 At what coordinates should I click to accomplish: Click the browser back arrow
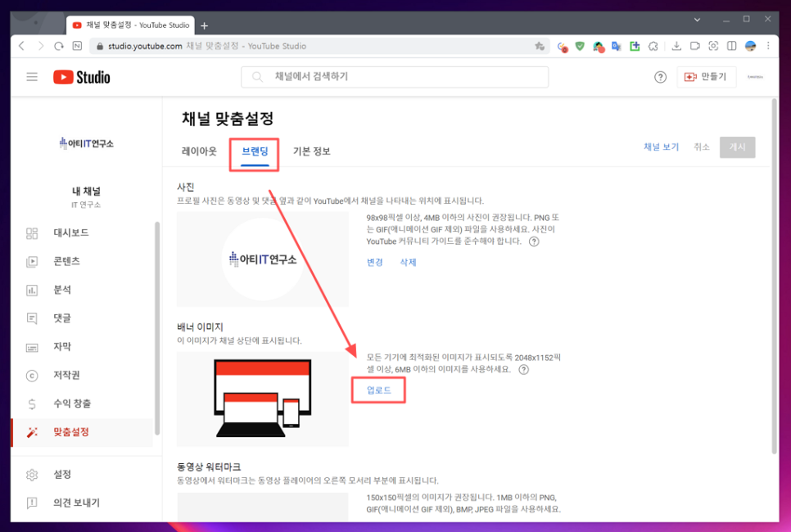coord(21,46)
